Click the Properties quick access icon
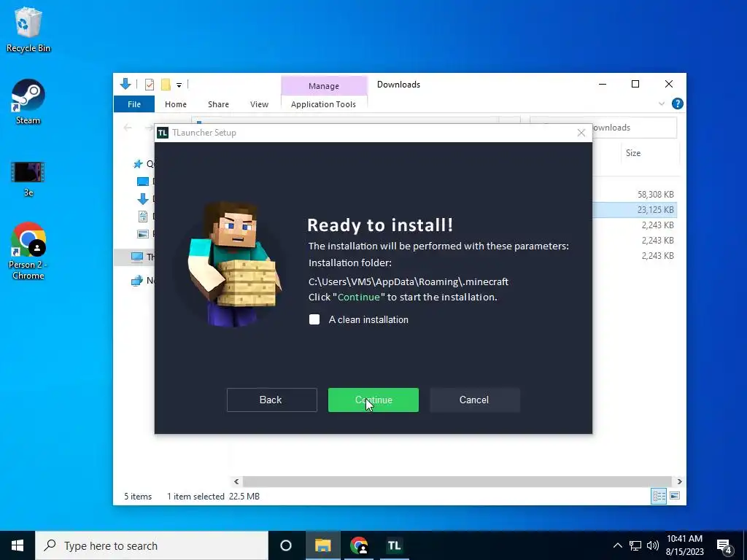Image resolution: width=747 pixels, height=560 pixels. click(150, 85)
